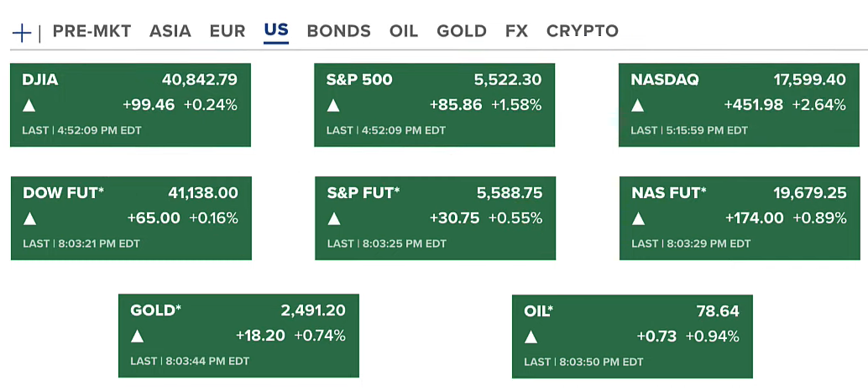Click the GOLD up arrow icon

[138, 336]
